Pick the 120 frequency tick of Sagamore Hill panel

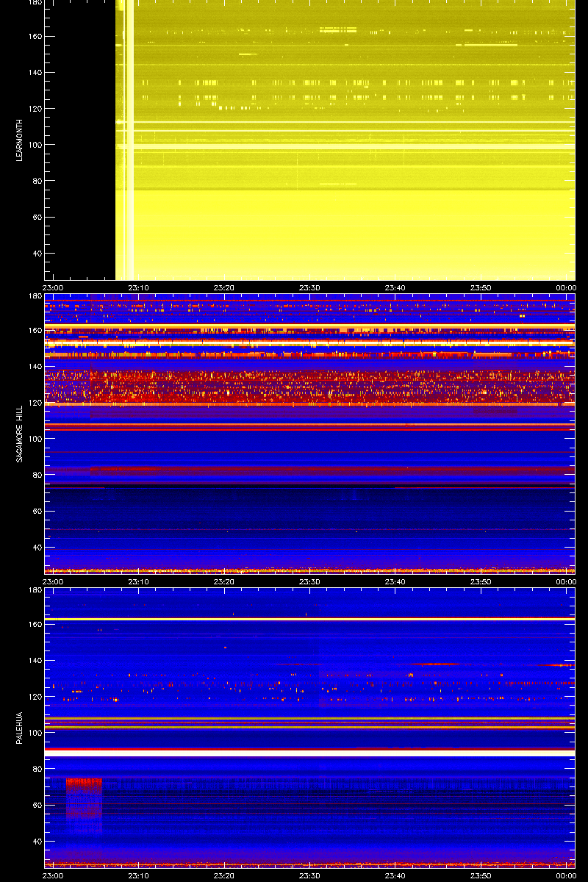point(35,403)
